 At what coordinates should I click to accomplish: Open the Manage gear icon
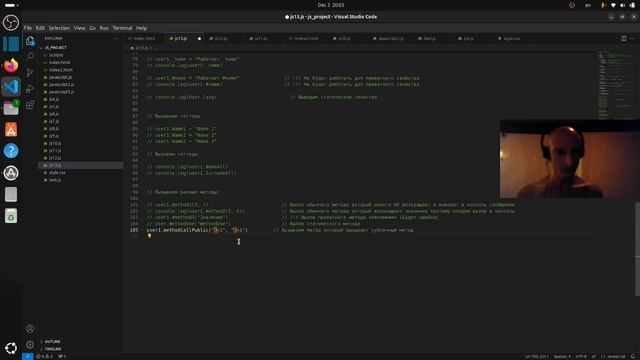pos(30,344)
